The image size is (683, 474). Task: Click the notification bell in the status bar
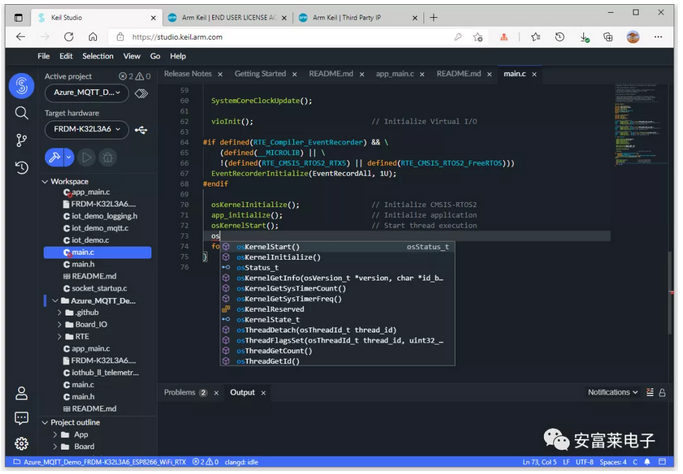(647, 462)
